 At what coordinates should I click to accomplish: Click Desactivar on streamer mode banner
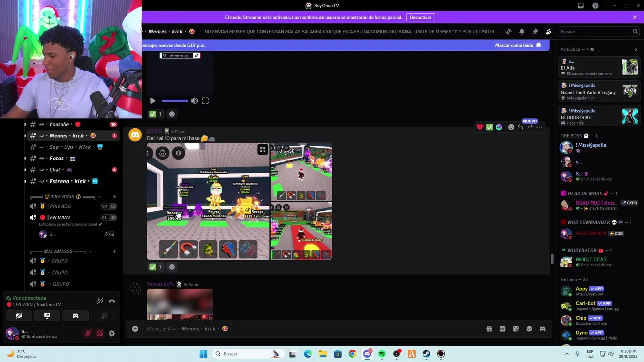tap(420, 17)
